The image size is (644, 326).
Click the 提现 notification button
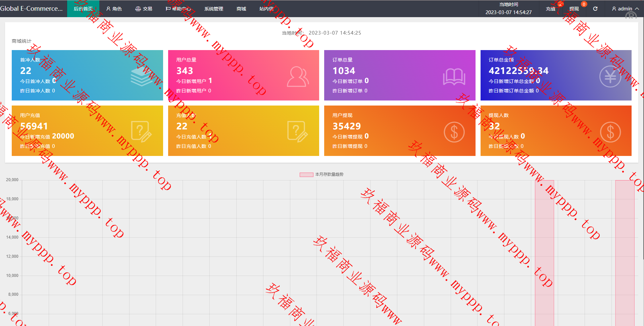(x=574, y=9)
